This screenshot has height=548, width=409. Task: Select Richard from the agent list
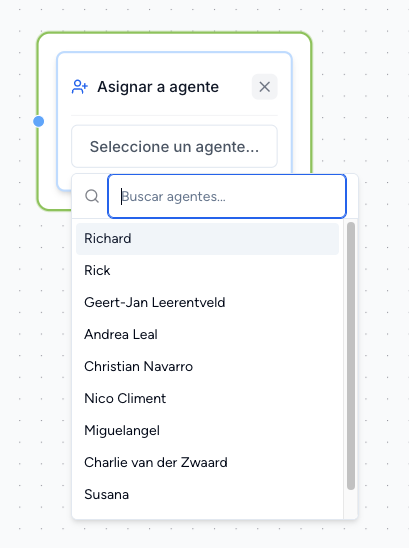tap(207, 238)
